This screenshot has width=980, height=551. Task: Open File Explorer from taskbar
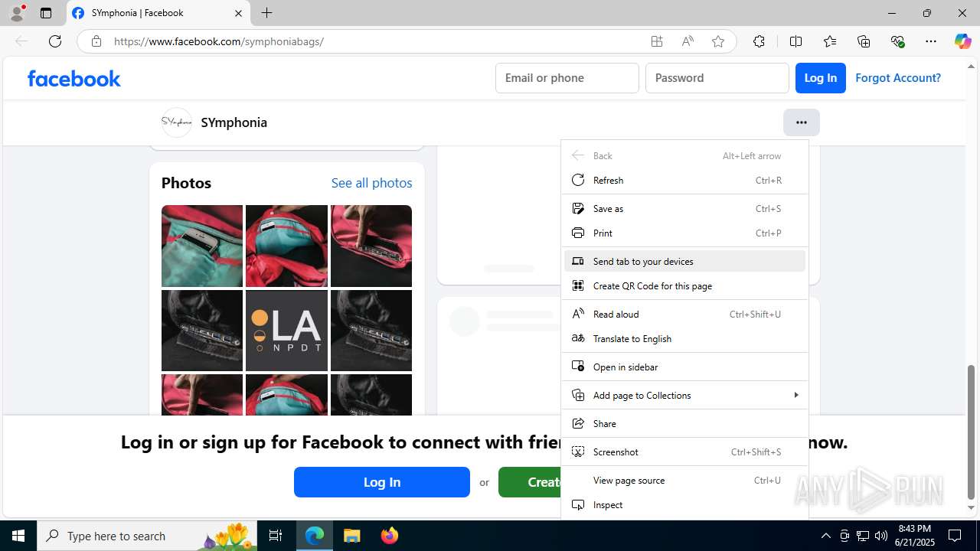[352, 536]
